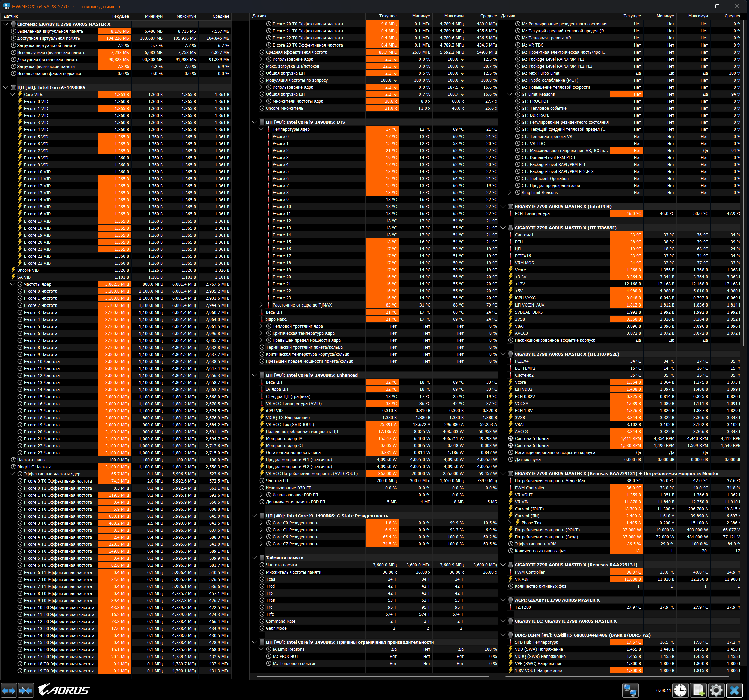Image resolution: width=749 pixels, height=700 pixels.
Task: Click the blue X close sensors icon
Action: [x=734, y=691]
